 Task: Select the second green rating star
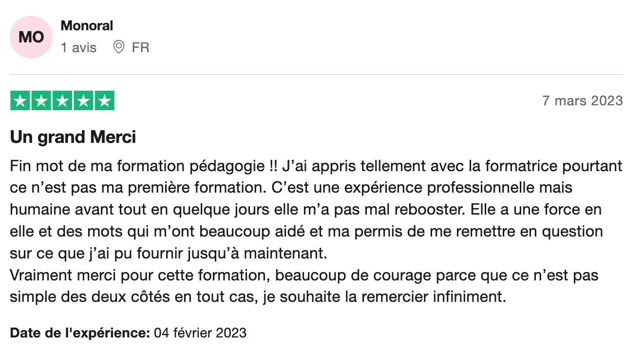click(41, 100)
